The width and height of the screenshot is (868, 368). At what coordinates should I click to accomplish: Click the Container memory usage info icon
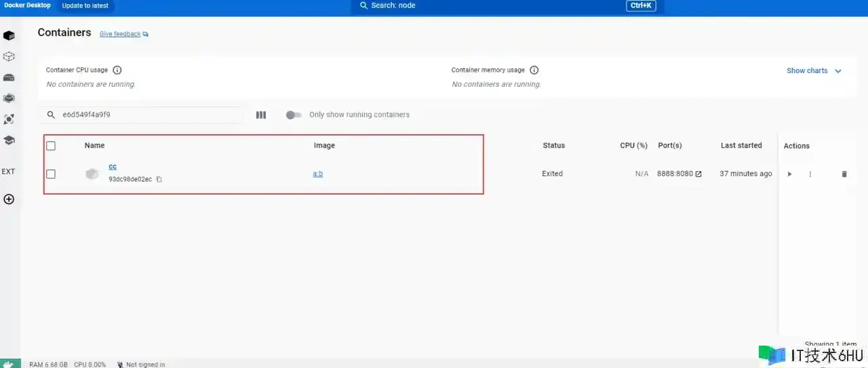pos(534,70)
